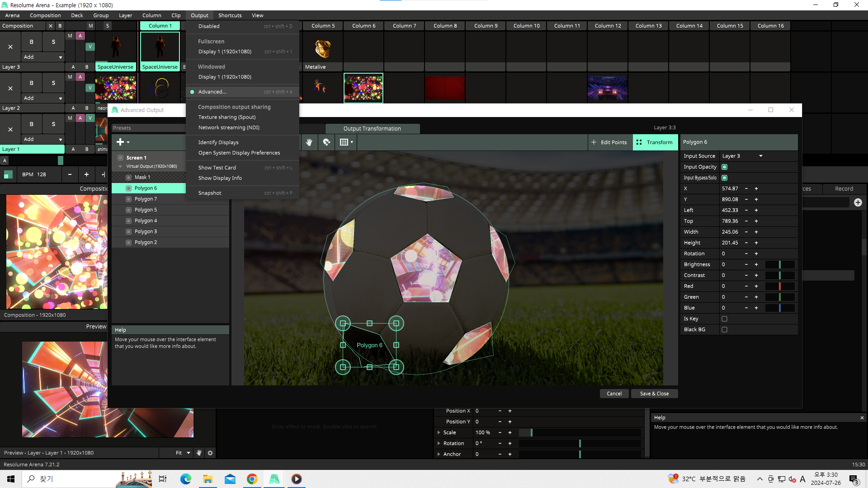868x488 pixels.
Task: Enable the Black BG checkbox
Action: pyautogui.click(x=724, y=330)
